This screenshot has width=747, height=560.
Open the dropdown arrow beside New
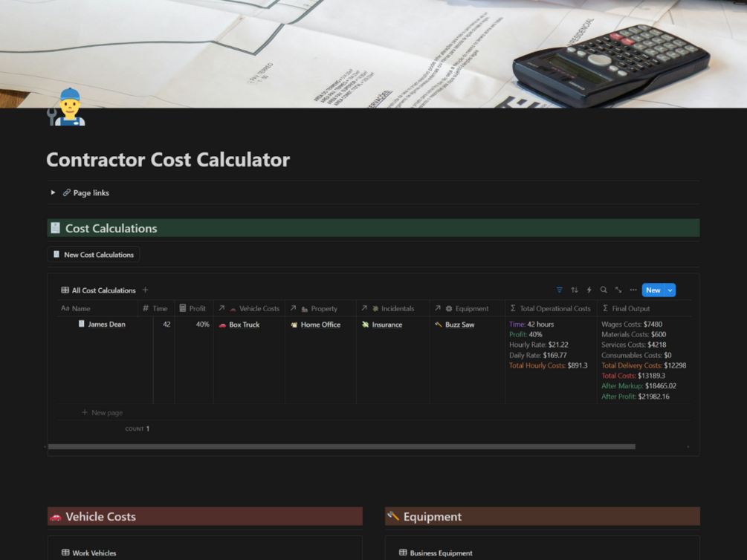coord(670,290)
